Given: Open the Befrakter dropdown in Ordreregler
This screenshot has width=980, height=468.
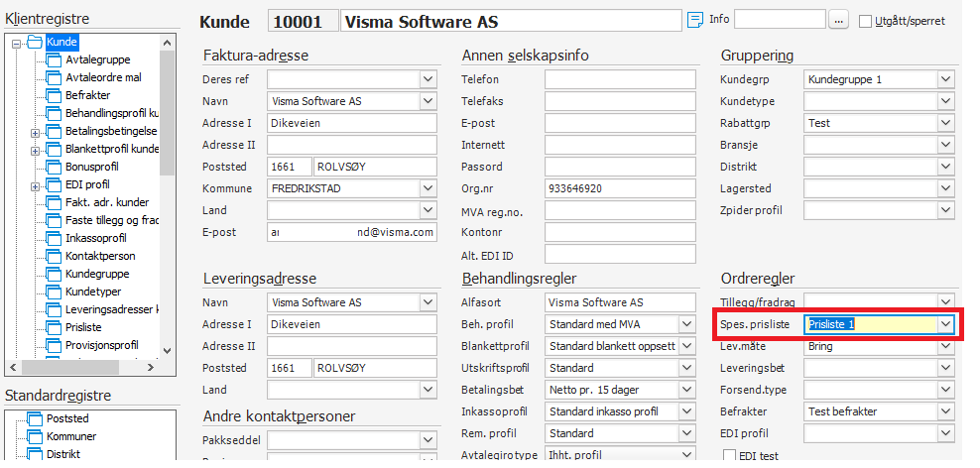Looking at the screenshot, I should click(x=945, y=411).
